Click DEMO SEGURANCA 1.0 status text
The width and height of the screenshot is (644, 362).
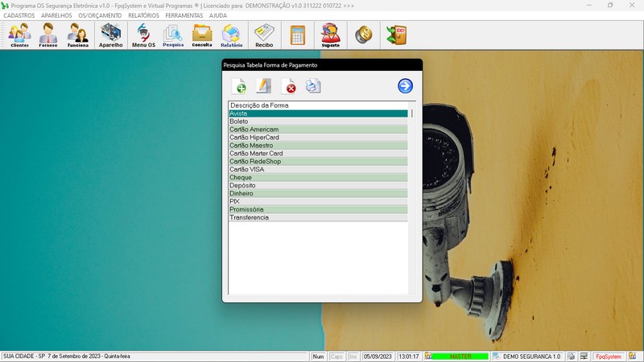coord(531,356)
